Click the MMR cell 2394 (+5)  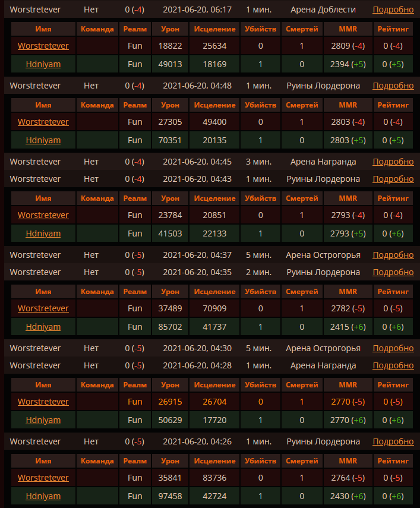coord(348,65)
